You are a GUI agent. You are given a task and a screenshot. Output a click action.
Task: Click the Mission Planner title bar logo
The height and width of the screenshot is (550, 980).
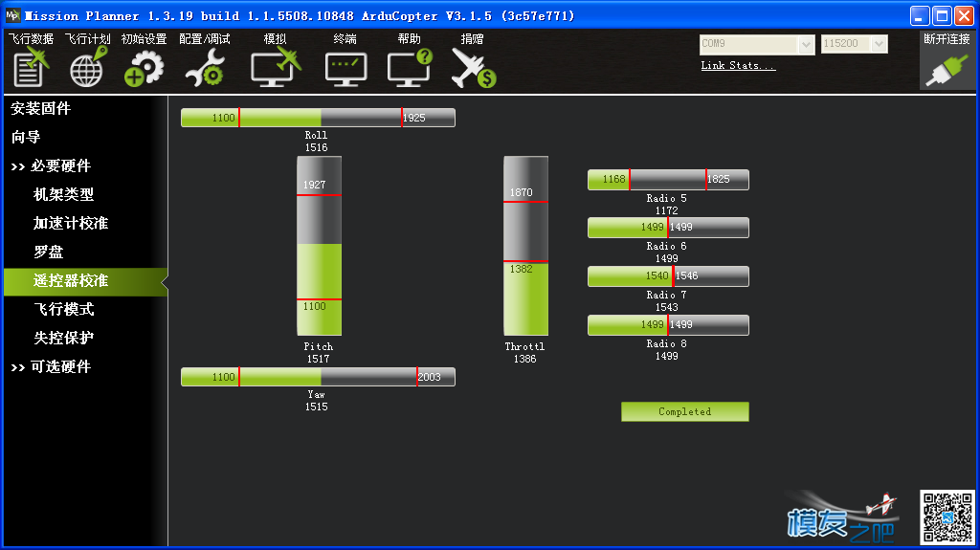(x=12, y=15)
